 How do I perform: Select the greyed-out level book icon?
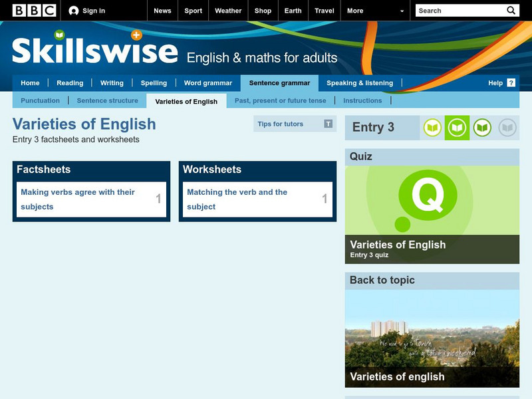pos(507,128)
